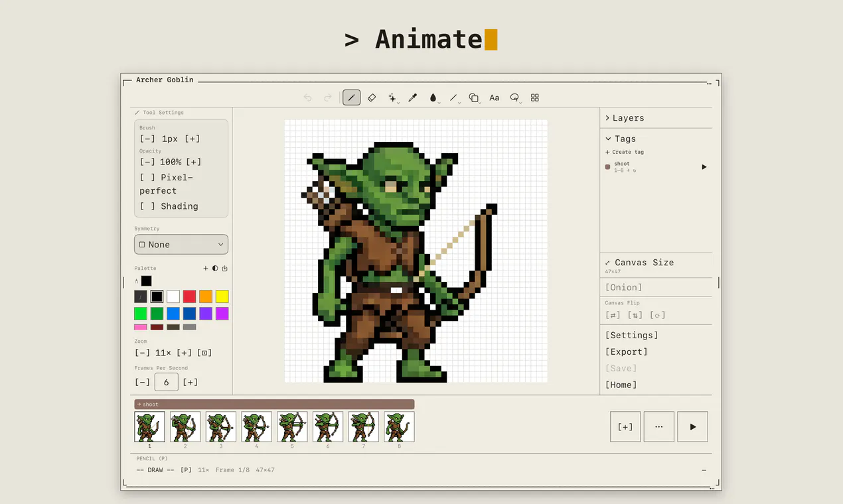Image resolution: width=843 pixels, height=504 pixels.
Task: Zoom out with [-]
Action: click(x=142, y=353)
